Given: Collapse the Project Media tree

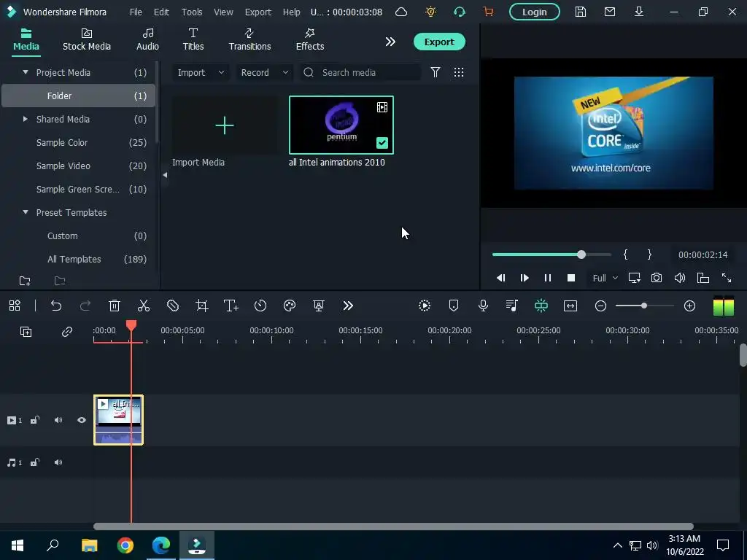Looking at the screenshot, I should pos(26,72).
